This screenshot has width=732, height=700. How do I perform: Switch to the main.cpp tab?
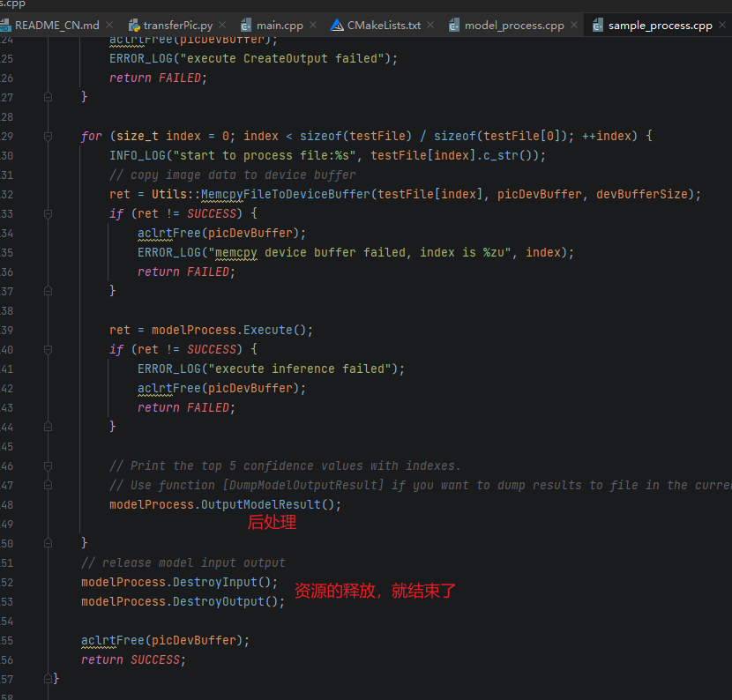(280, 26)
